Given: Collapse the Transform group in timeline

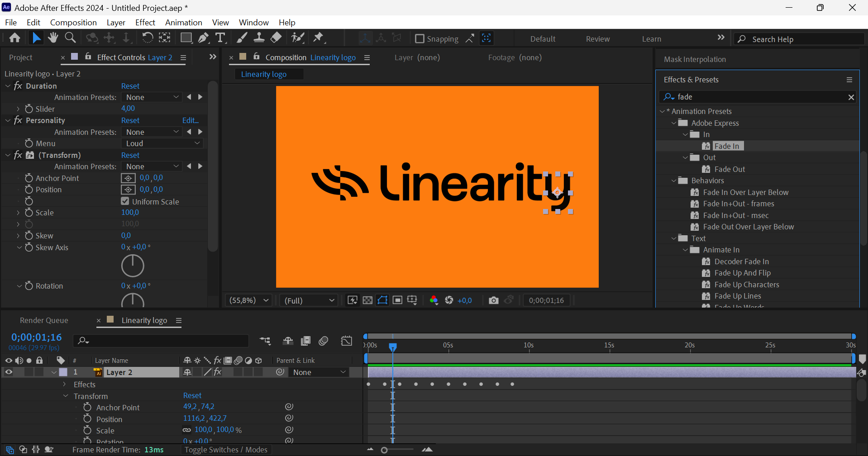Looking at the screenshot, I should tap(66, 396).
